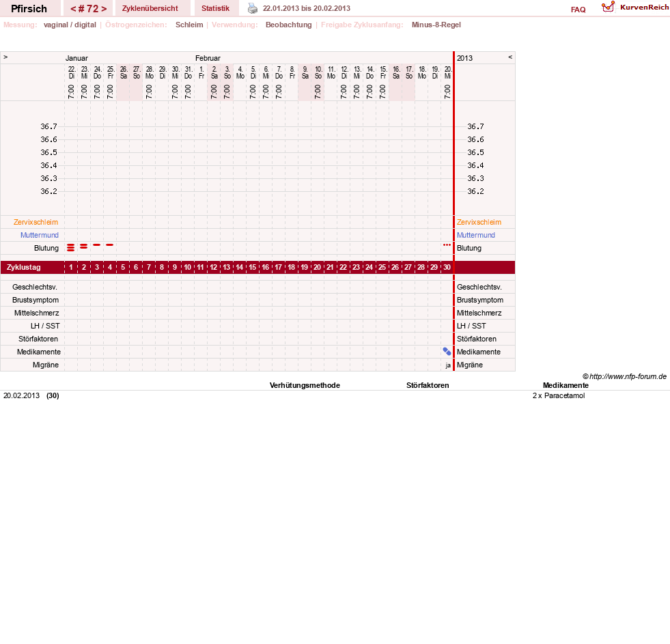Go to next cycle with the > arrow

coord(104,9)
